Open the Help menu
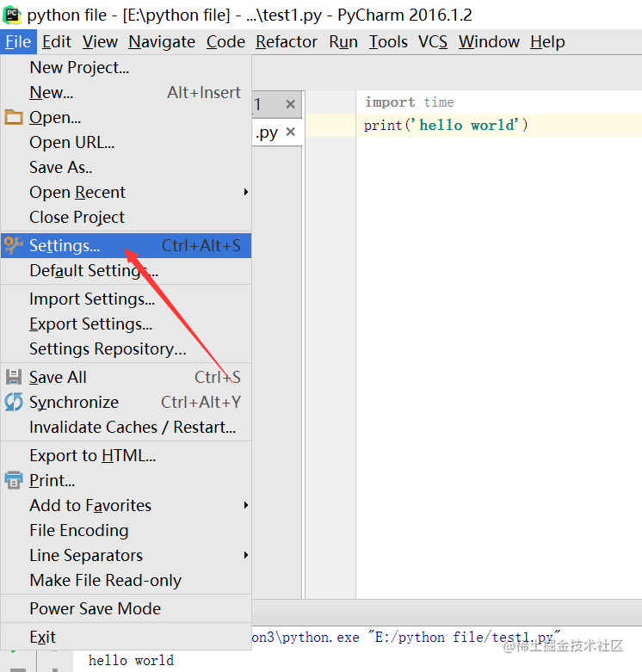 pos(547,41)
